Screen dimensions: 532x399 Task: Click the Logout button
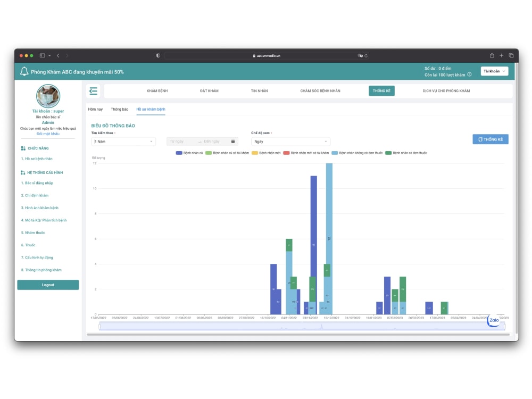(48, 285)
